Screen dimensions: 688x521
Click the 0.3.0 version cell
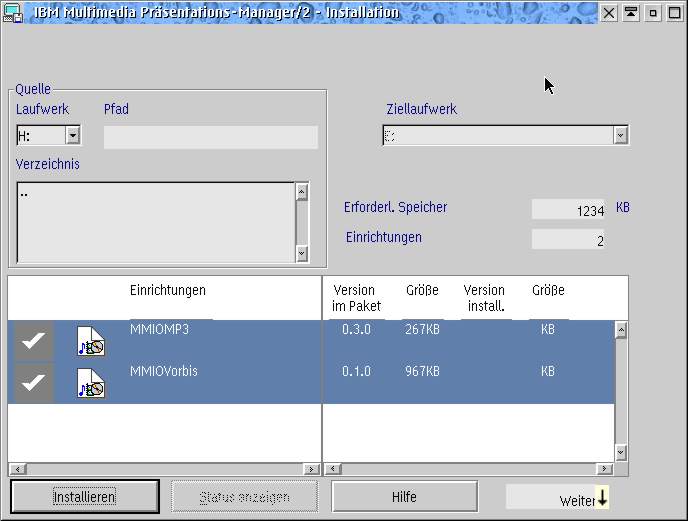pyautogui.click(x=356, y=329)
